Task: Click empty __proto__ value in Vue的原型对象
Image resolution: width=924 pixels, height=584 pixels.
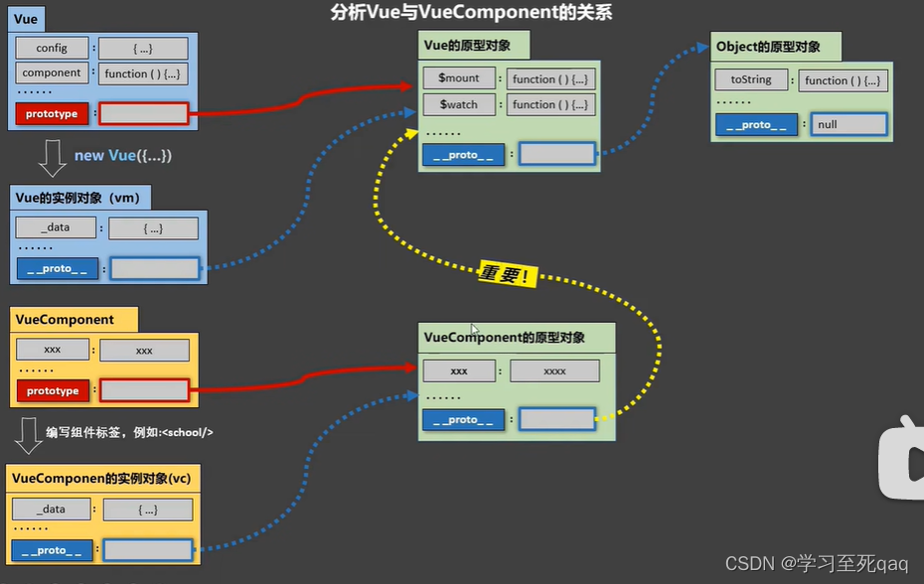Action: pos(556,154)
